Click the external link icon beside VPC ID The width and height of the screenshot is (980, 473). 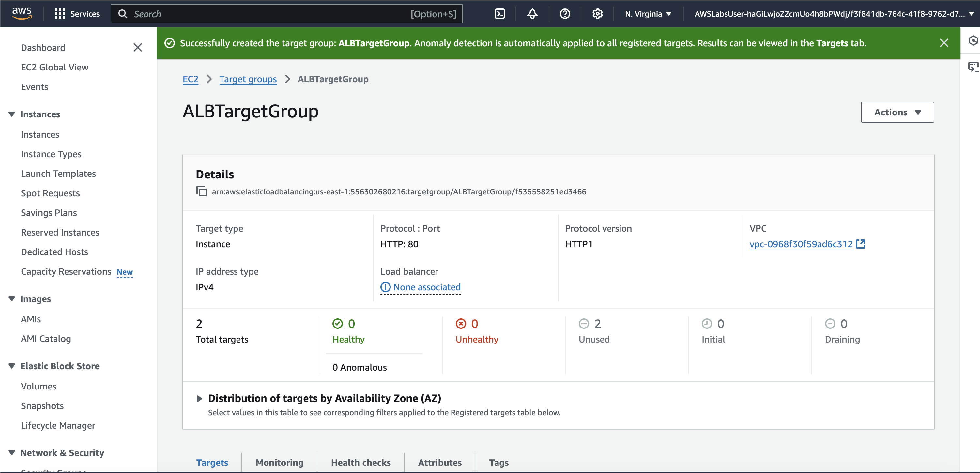click(861, 244)
